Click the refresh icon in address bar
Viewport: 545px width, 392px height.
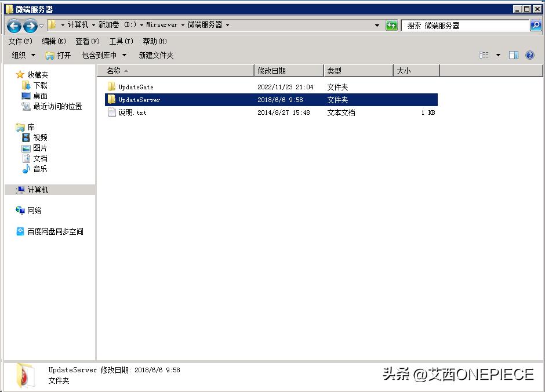pyautogui.click(x=391, y=26)
